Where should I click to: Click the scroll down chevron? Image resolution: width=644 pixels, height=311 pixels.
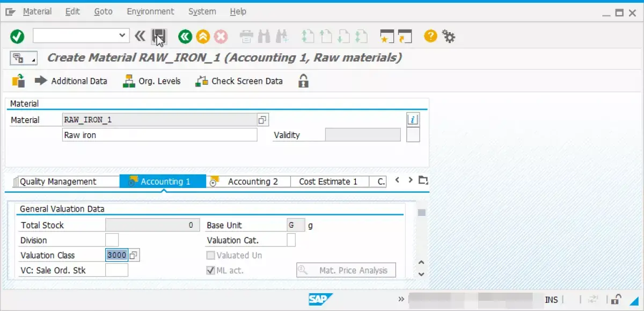click(x=421, y=274)
